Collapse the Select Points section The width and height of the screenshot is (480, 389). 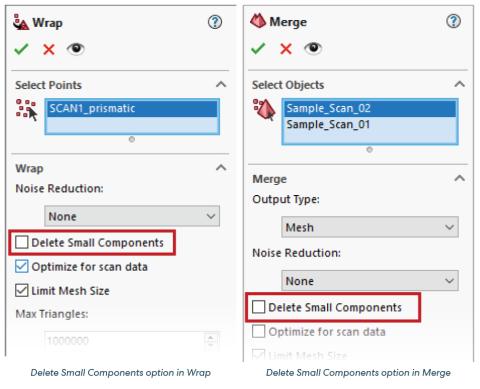(x=221, y=84)
